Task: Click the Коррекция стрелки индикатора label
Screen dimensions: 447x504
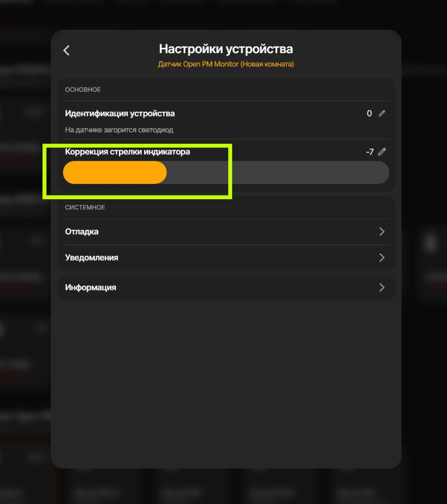Action: coord(127,152)
